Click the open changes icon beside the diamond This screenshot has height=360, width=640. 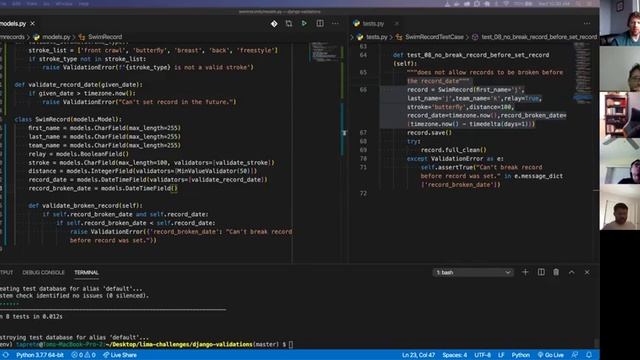(x=289, y=24)
